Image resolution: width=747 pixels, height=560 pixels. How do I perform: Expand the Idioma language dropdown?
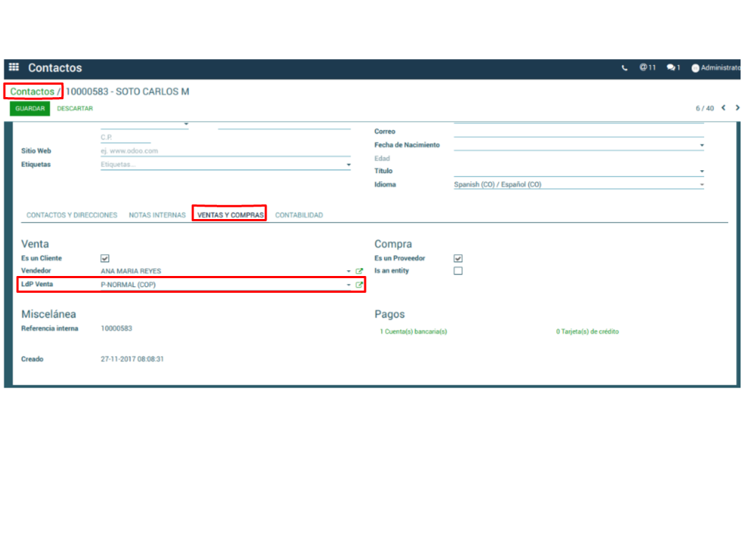(702, 185)
